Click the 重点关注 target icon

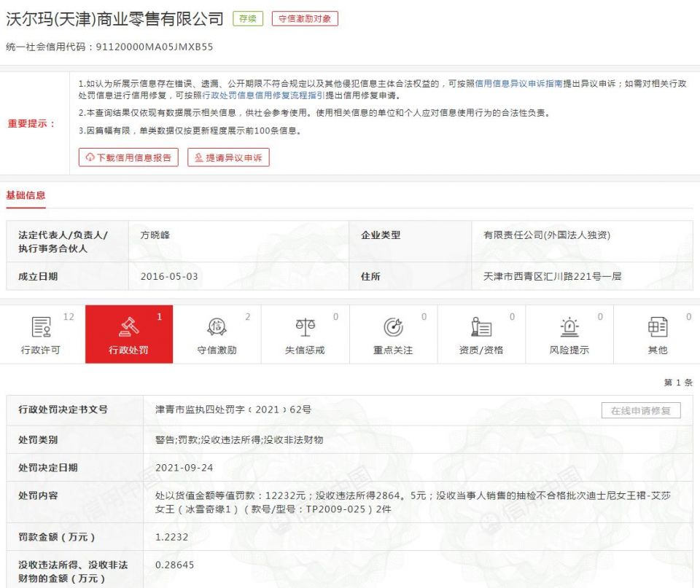(393, 327)
